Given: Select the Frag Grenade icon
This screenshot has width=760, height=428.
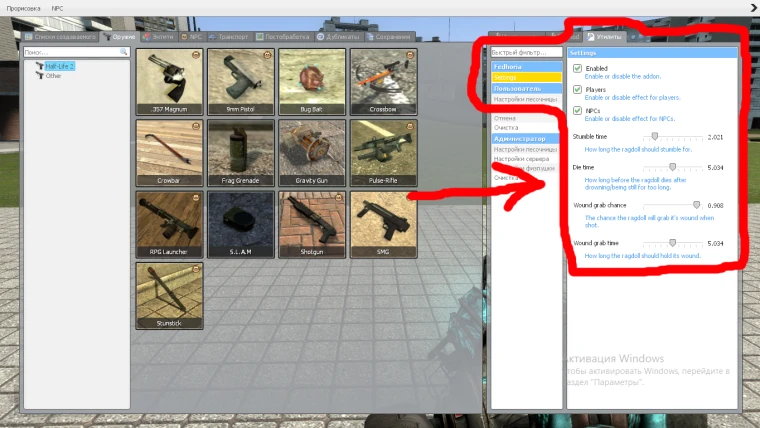Looking at the screenshot, I should [x=240, y=153].
